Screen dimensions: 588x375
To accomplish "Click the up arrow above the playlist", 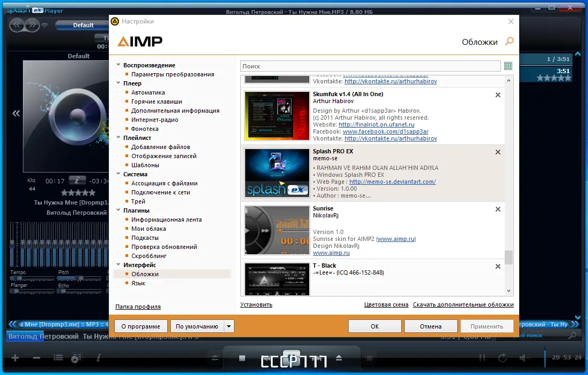I will pos(578,54).
